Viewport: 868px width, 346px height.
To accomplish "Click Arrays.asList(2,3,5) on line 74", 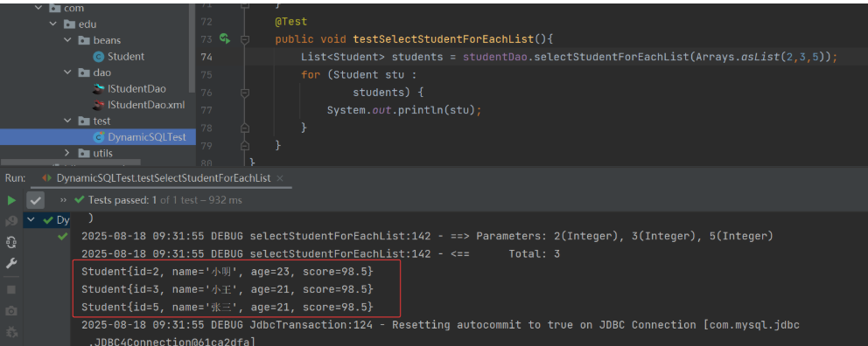I will tap(759, 57).
